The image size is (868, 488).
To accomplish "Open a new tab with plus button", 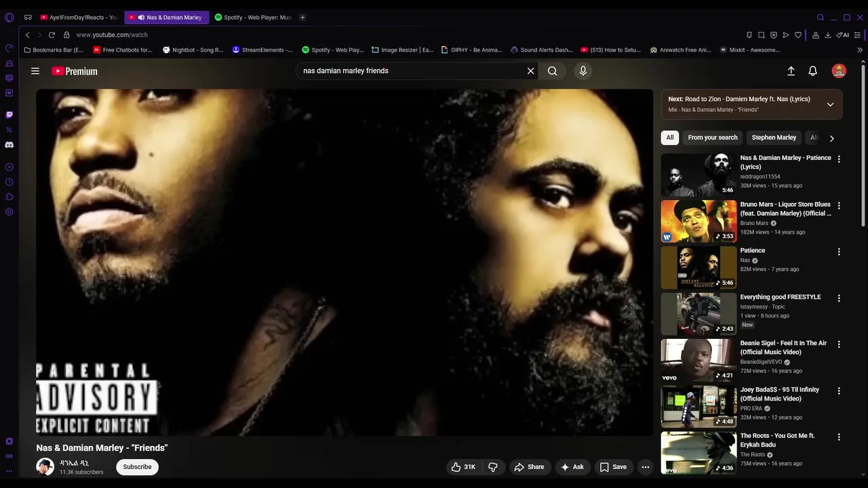I will (x=302, y=18).
